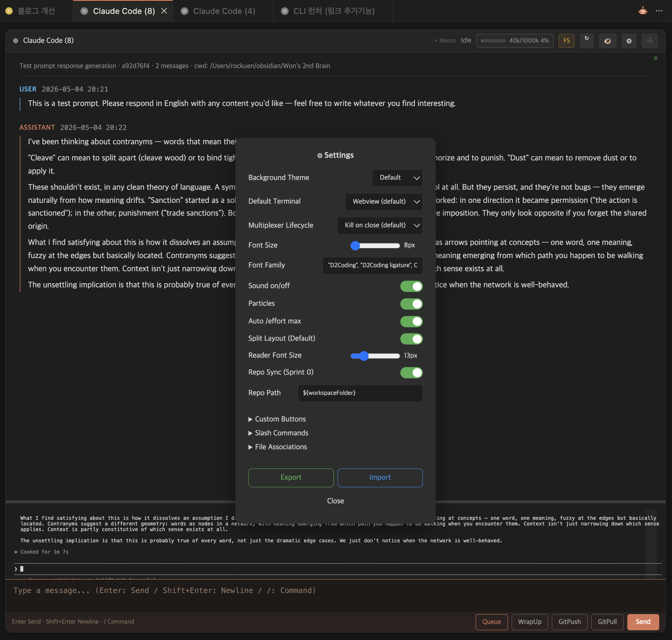Add a memo via + Memo
This screenshot has height=640, width=672.
point(445,41)
